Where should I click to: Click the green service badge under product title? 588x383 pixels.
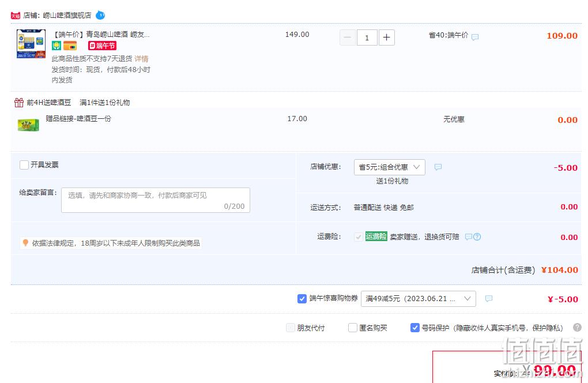click(56, 46)
